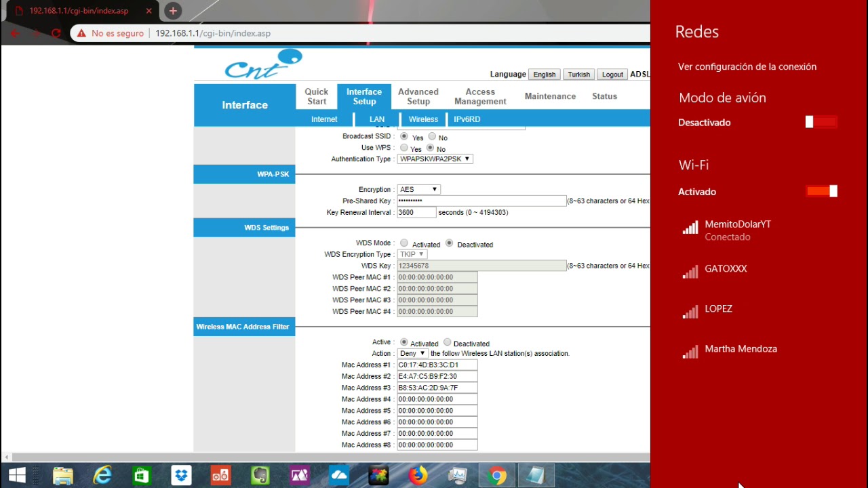
Task: Open Firefox from the taskbar
Action: point(418,475)
